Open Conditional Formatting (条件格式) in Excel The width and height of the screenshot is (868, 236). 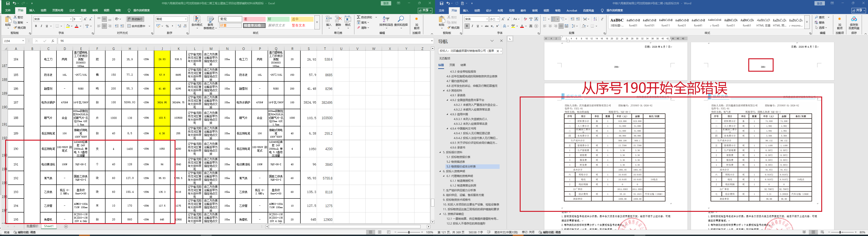click(x=197, y=22)
